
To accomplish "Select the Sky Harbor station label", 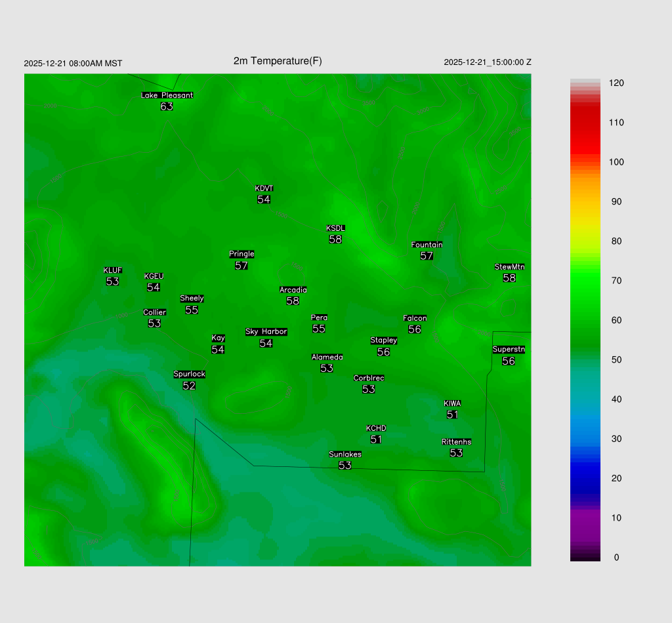I will coord(266,332).
